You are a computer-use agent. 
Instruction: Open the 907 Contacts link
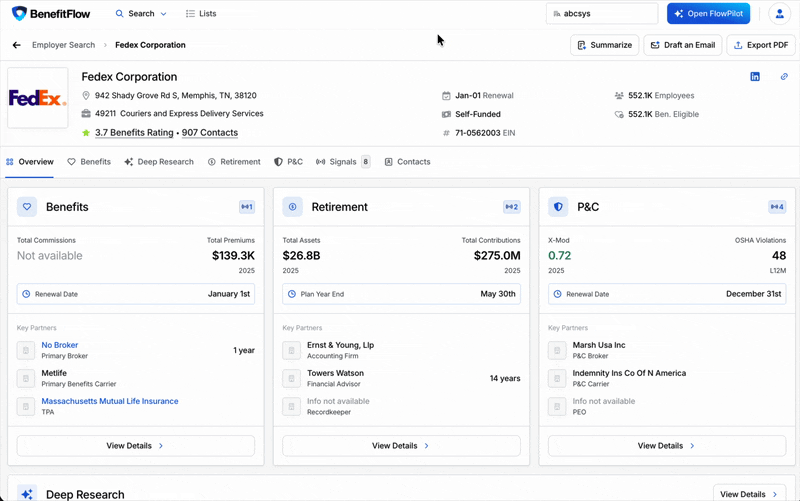pyautogui.click(x=210, y=133)
